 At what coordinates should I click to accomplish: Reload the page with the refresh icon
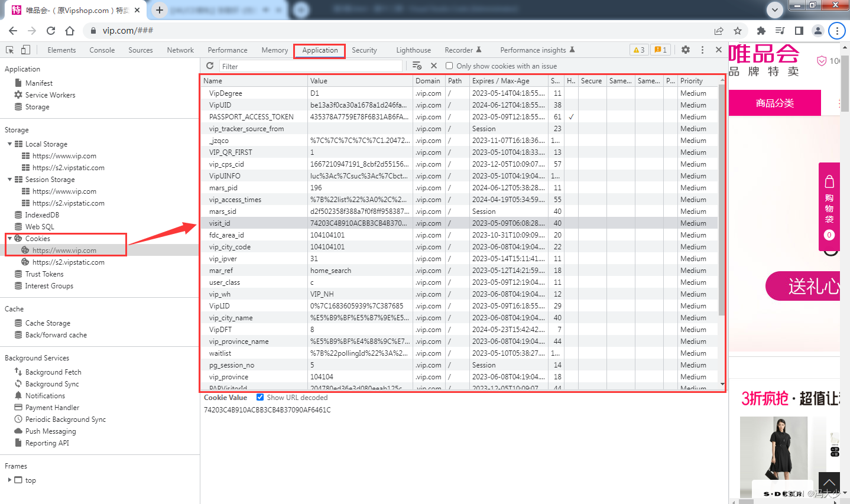[x=51, y=31]
